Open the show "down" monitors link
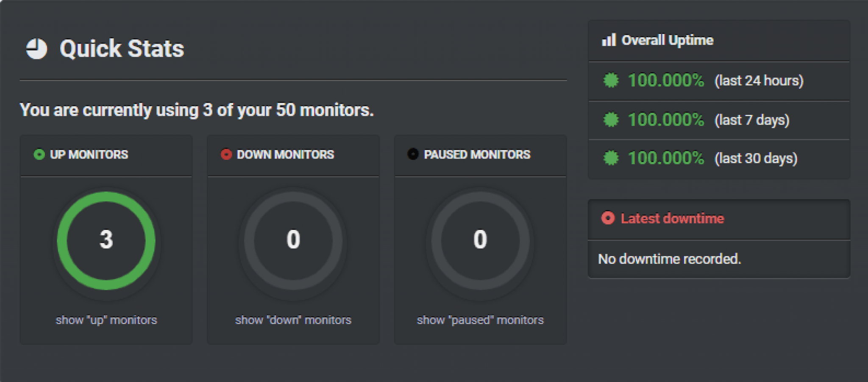Image resolution: width=868 pixels, height=382 pixels. coord(293,320)
